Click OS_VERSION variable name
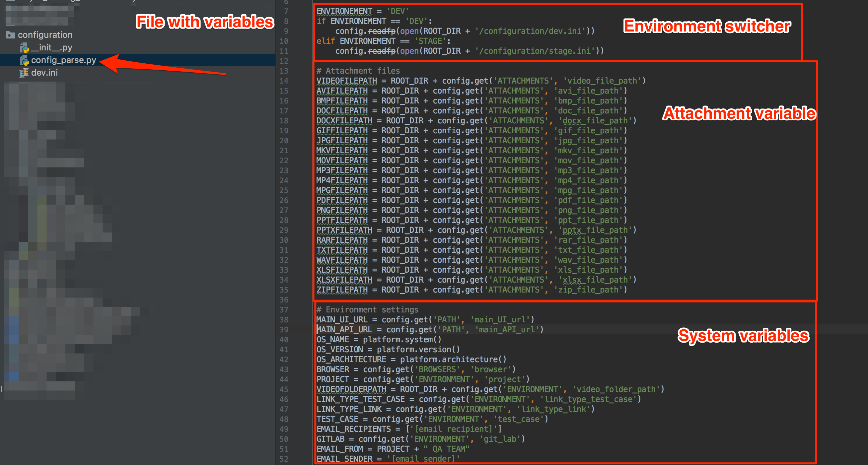This screenshot has height=465, width=868. click(x=340, y=350)
